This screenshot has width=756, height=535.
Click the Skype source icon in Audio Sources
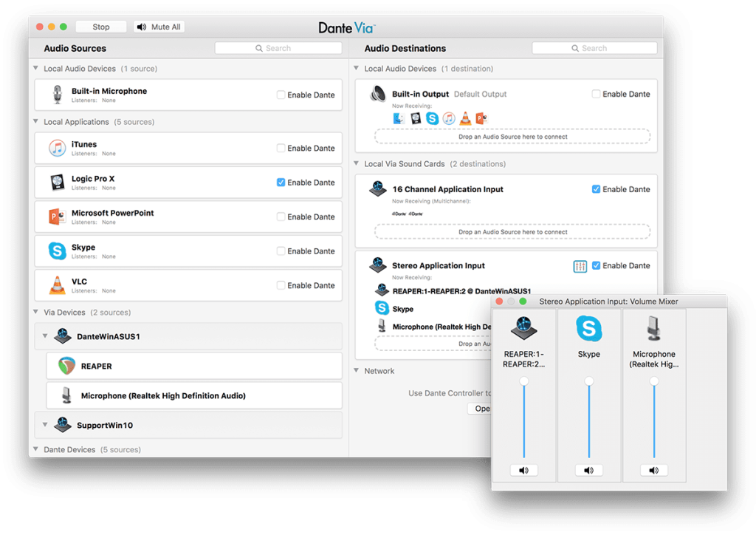(x=58, y=251)
